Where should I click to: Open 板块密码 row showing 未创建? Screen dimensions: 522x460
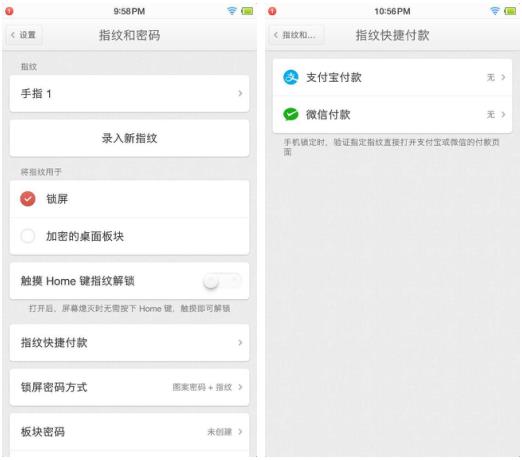click(x=129, y=432)
